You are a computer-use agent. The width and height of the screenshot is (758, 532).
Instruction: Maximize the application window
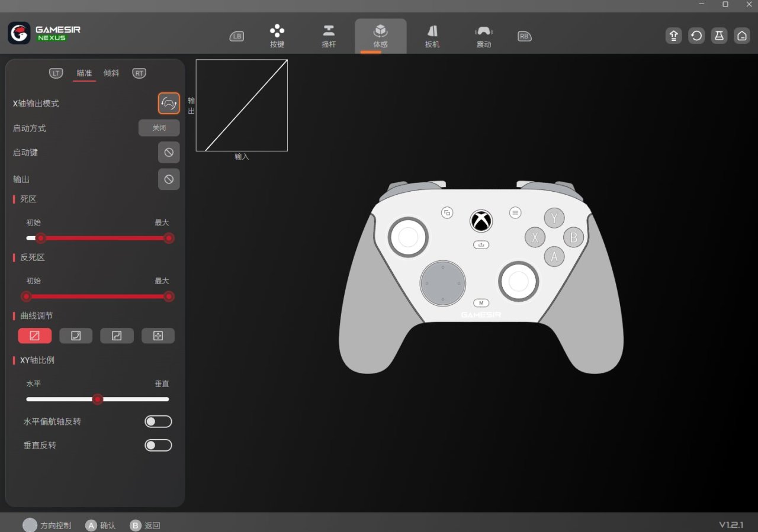click(x=725, y=4)
